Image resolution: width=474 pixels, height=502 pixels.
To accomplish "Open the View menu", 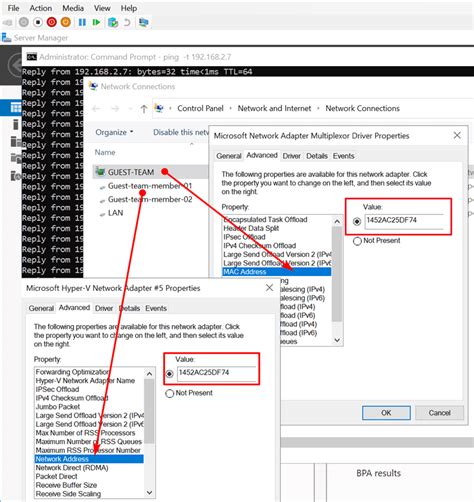I will pos(102,8).
